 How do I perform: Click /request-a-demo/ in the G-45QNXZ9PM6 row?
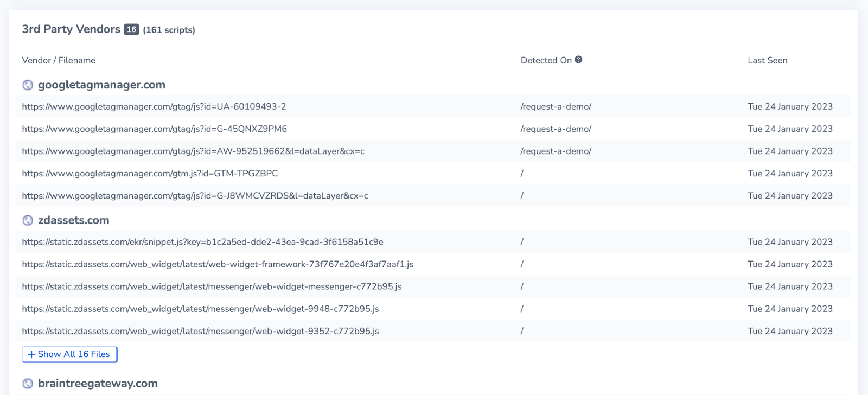[556, 129]
